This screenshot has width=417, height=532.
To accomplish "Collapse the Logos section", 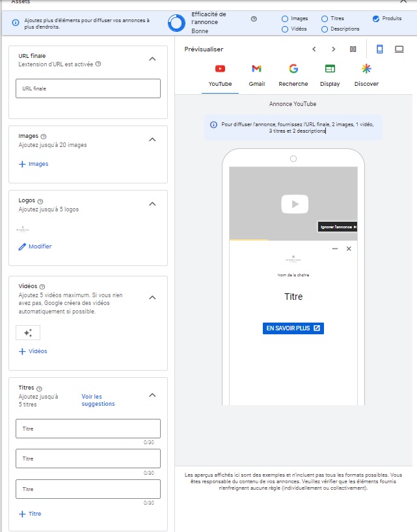I will (x=152, y=204).
